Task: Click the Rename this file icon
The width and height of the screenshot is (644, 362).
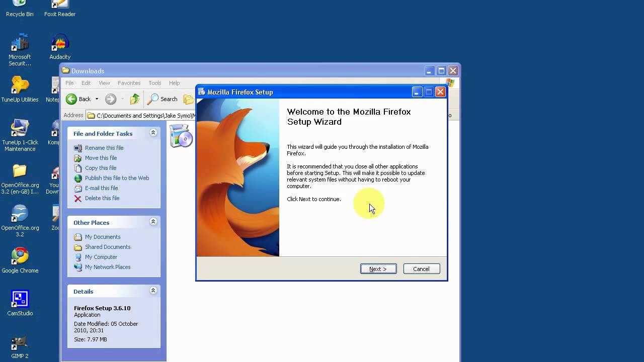Action: pos(78,148)
